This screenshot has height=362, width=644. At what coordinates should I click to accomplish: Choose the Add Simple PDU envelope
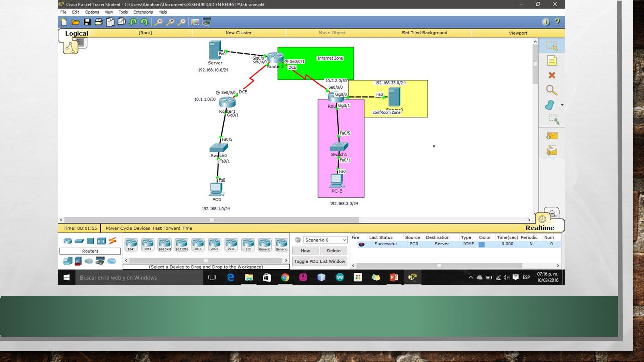tap(552, 136)
